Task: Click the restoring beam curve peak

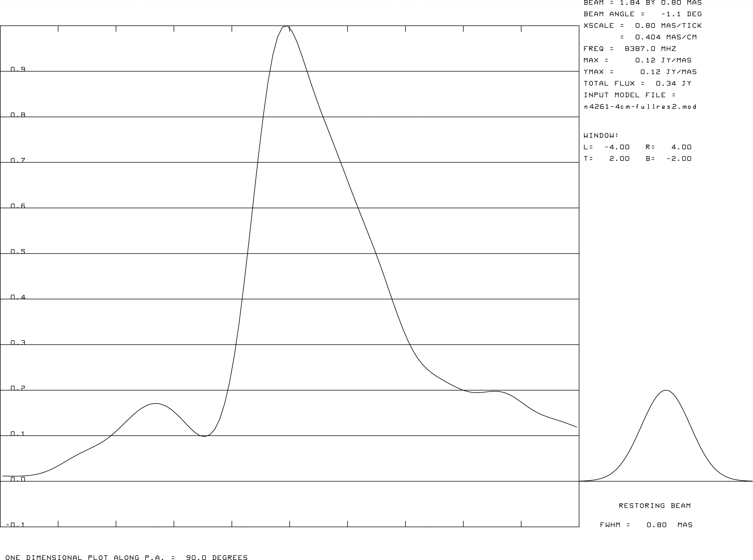Action: (x=666, y=390)
